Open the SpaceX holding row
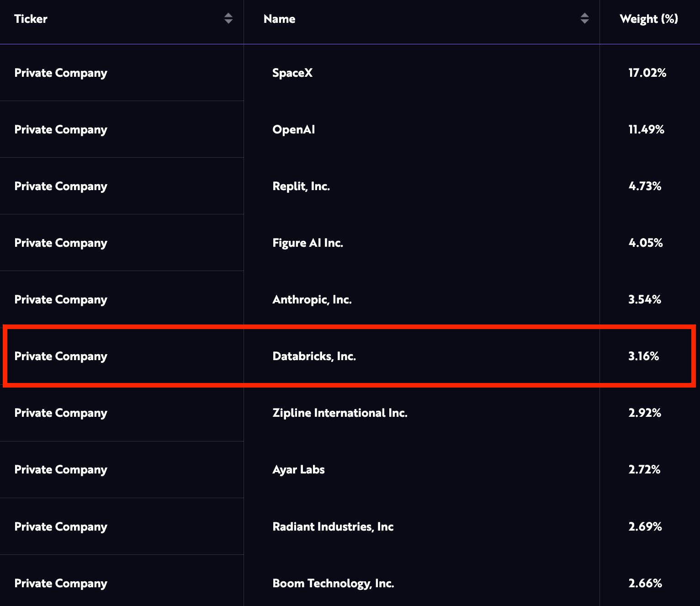The image size is (700, 606). 292,72
